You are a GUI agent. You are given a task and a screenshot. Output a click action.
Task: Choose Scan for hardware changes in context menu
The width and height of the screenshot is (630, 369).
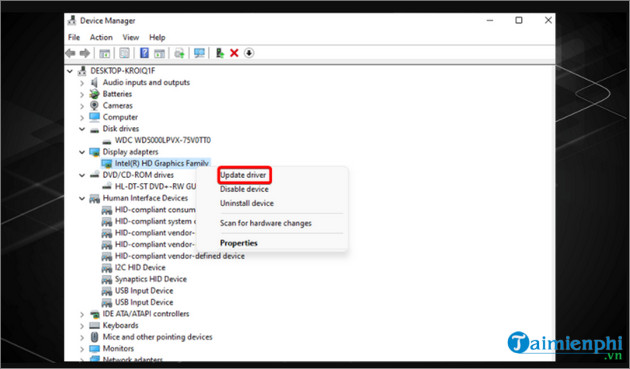(x=266, y=223)
